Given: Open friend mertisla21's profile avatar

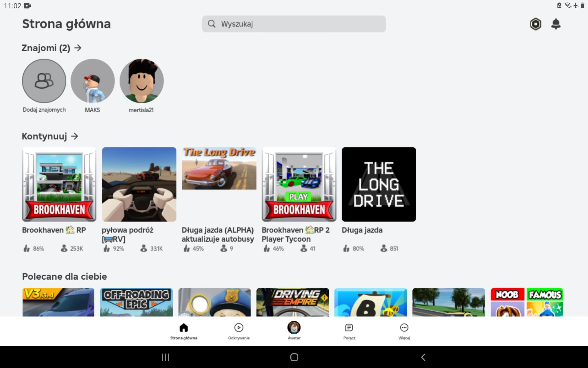Looking at the screenshot, I should click(x=141, y=81).
